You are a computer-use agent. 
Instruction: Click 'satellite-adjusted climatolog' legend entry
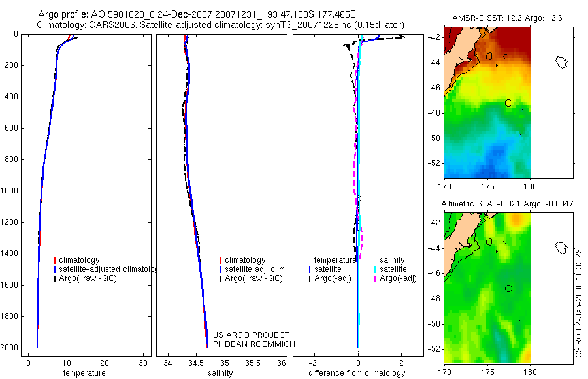tap(108, 269)
